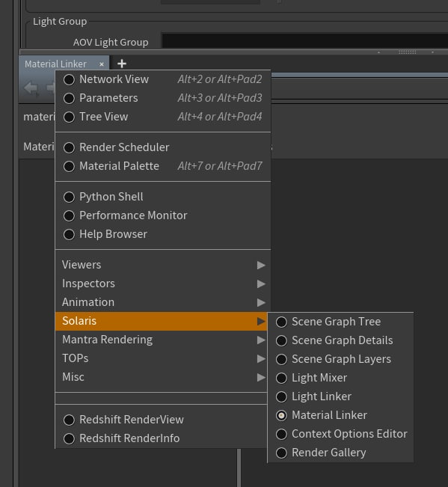Image resolution: width=448 pixels, height=487 pixels.
Task: Choose Python Shell pane type
Action: click(163, 197)
